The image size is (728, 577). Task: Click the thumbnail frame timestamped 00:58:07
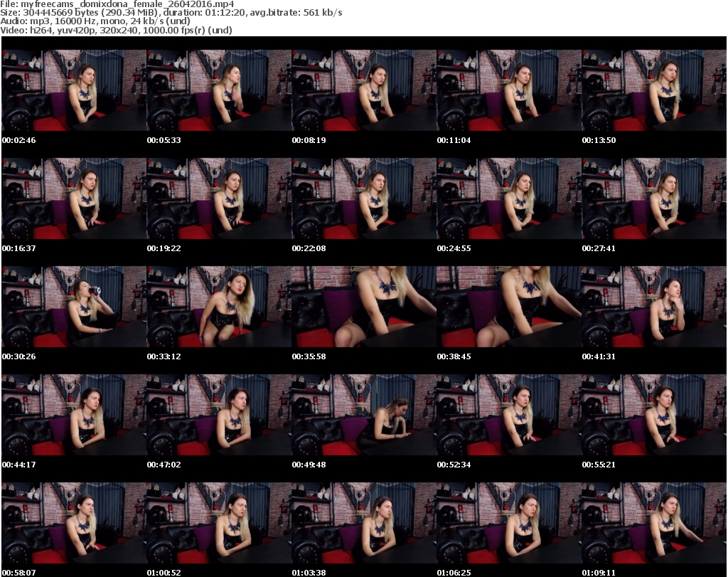[74, 523]
